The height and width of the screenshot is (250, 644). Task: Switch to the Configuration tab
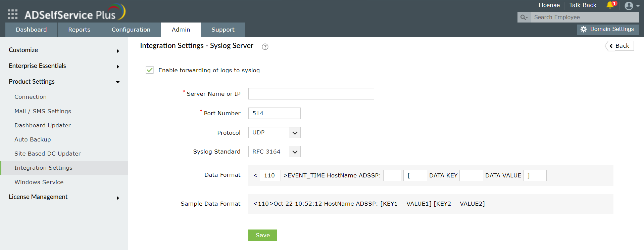coord(131,30)
